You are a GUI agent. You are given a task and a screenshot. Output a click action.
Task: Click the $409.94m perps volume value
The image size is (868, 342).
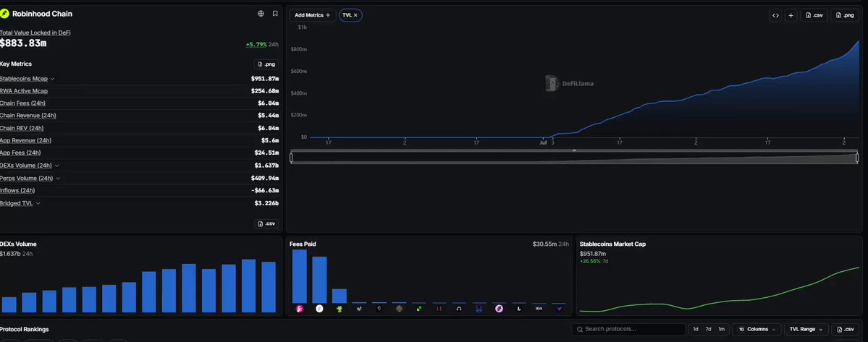265,179
